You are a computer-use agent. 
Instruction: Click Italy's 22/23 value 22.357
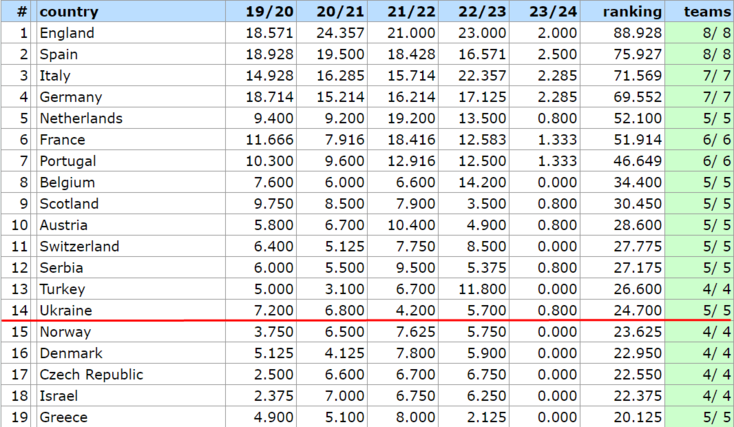pyautogui.click(x=482, y=75)
